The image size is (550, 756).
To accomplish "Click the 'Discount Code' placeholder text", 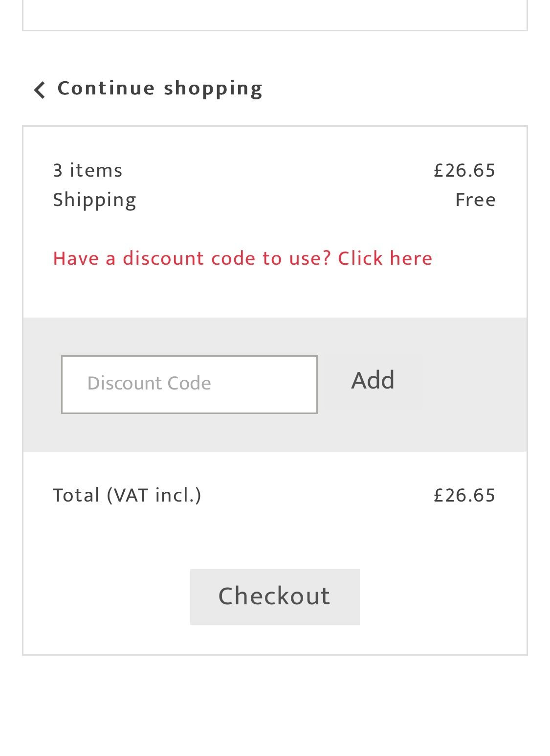I will (149, 383).
